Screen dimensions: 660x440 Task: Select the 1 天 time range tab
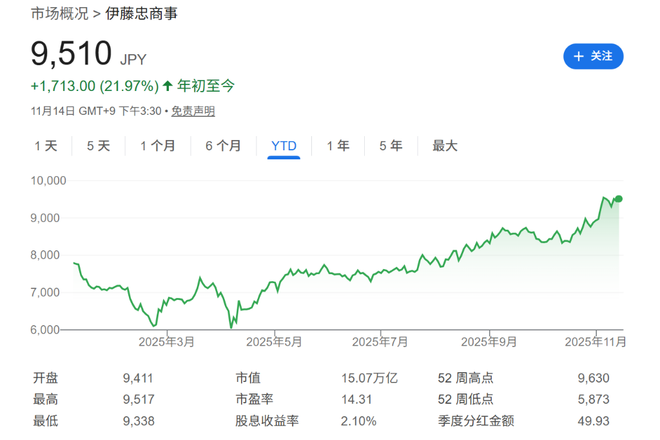point(46,146)
